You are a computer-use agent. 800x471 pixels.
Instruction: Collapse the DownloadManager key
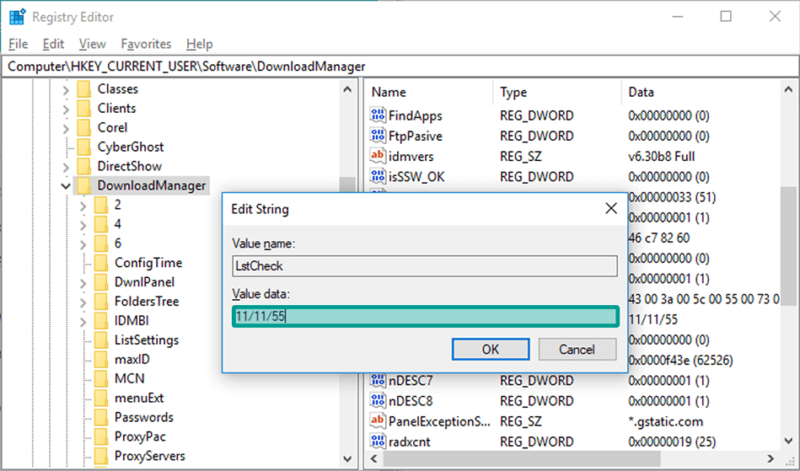(x=66, y=186)
